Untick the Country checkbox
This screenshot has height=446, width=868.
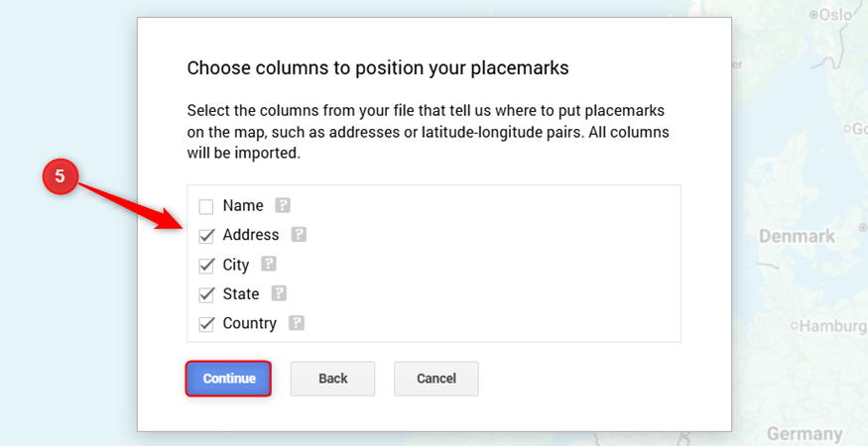(x=206, y=324)
